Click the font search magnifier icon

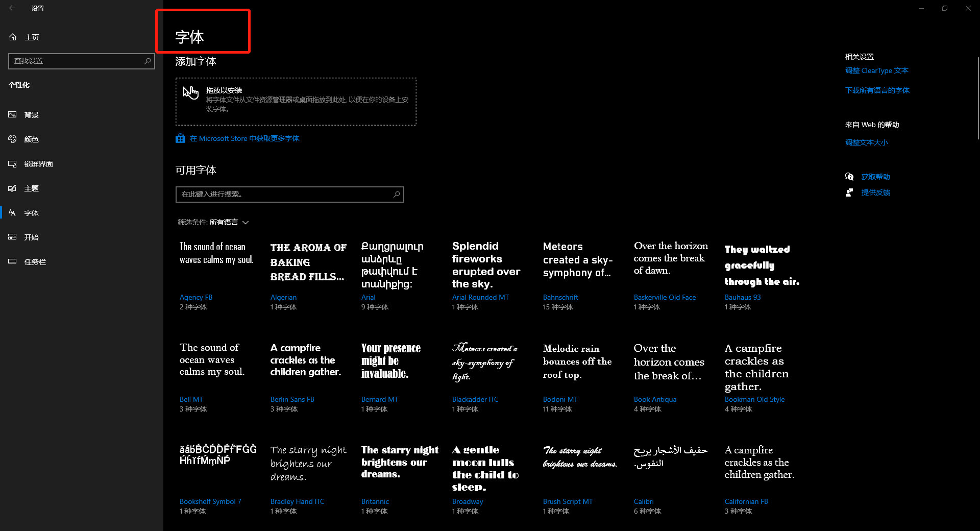click(397, 195)
